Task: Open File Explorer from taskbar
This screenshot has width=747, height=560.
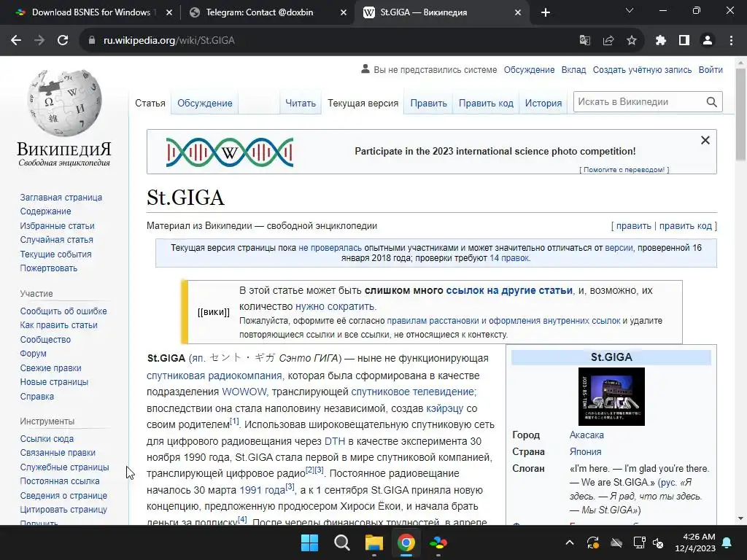Action: tap(374, 542)
